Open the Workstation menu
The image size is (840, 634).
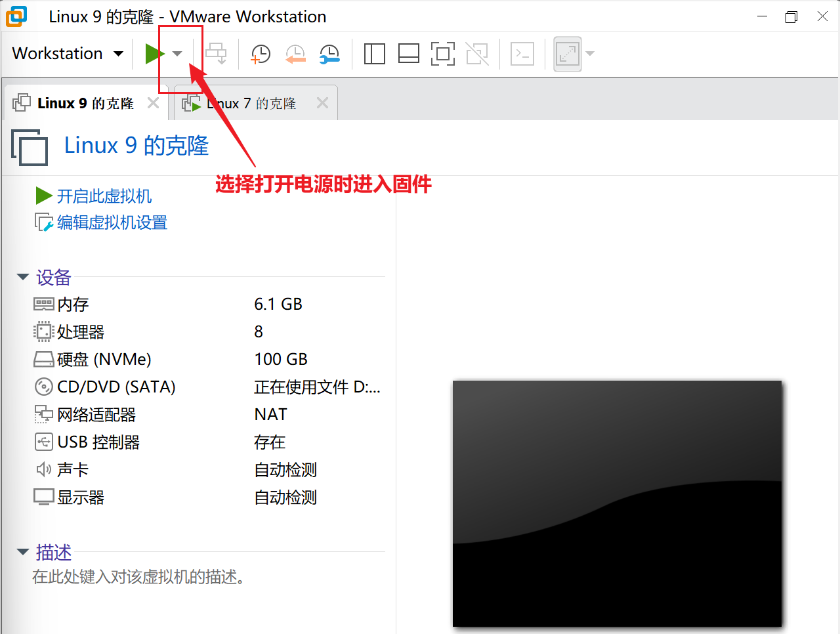[68, 53]
